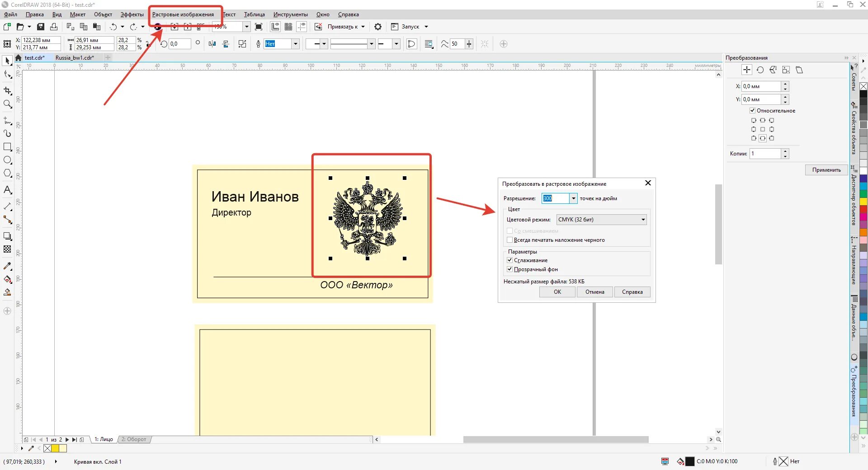Click the Print icon in the toolbar
Image resolution: width=868 pixels, height=470 pixels.
pyautogui.click(x=54, y=27)
